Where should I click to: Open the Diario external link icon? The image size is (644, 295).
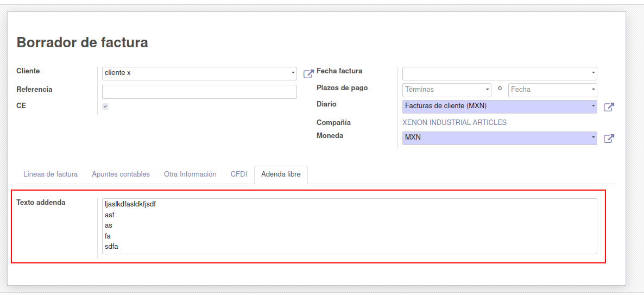tap(609, 107)
